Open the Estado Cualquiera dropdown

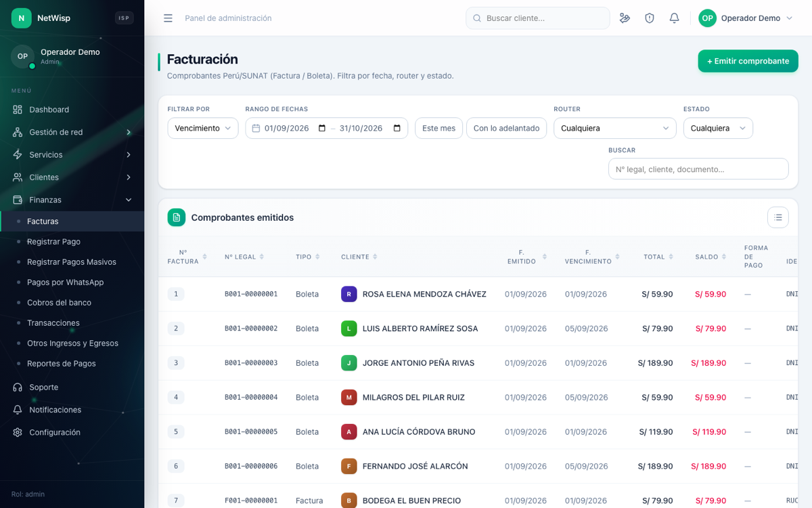pyautogui.click(x=718, y=128)
